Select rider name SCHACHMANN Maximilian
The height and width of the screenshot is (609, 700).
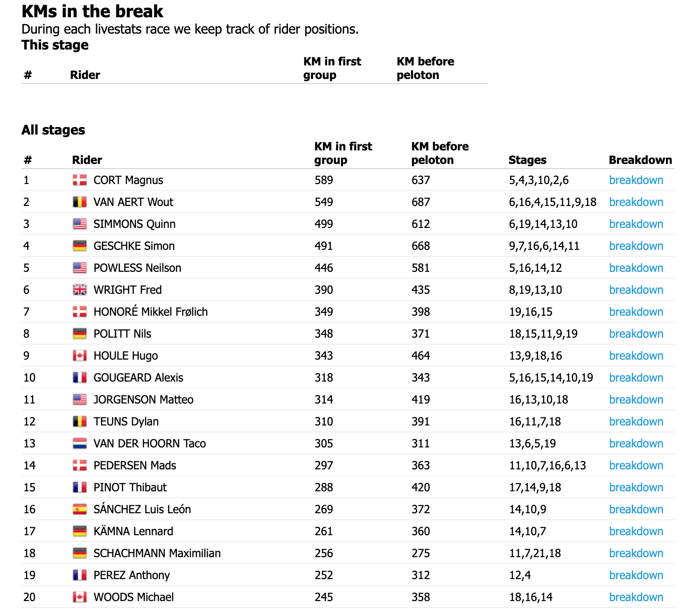click(157, 553)
